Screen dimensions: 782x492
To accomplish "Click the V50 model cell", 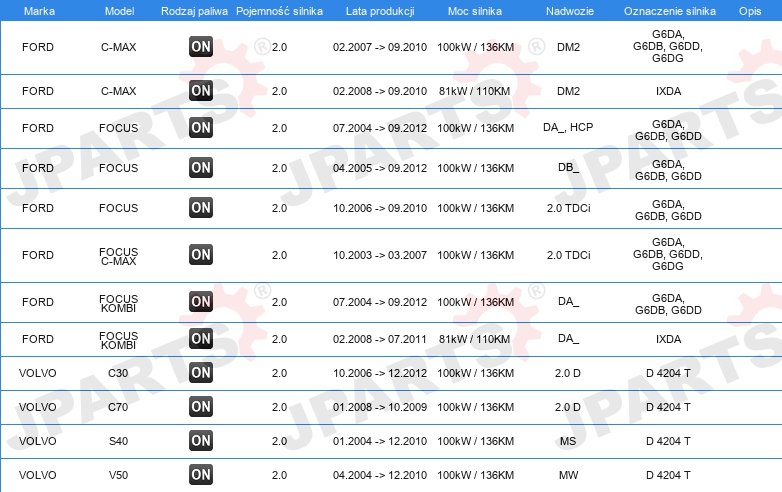I will [119, 475].
